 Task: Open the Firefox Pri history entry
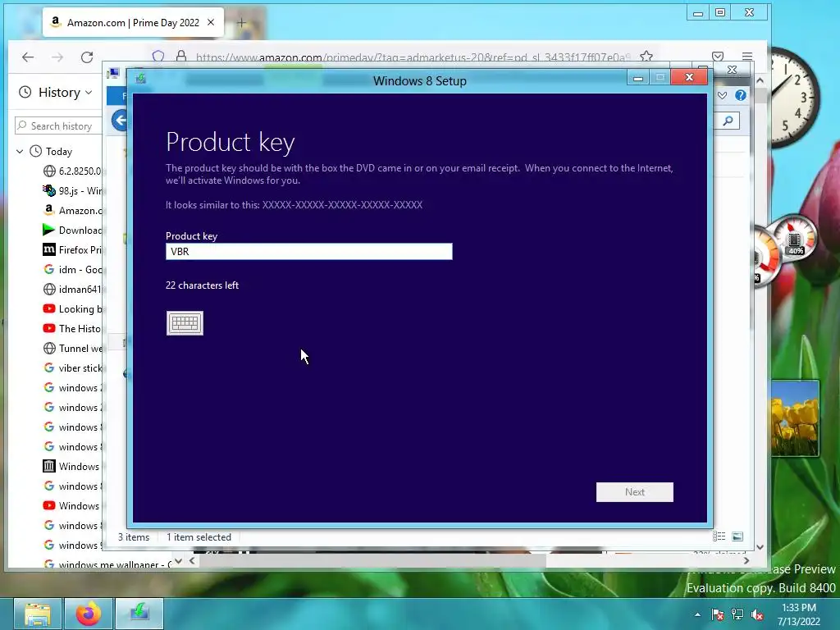click(x=72, y=249)
